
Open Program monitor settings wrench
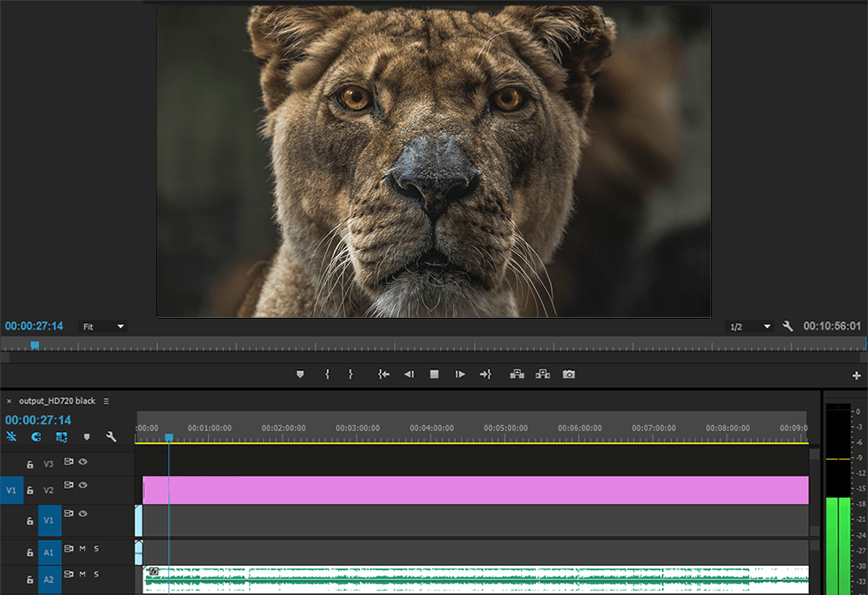(787, 327)
